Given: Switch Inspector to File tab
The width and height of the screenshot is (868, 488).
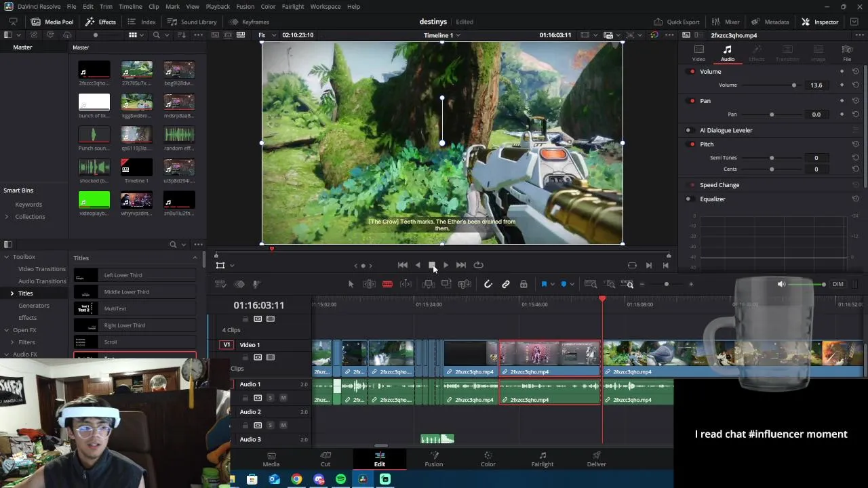Looking at the screenshot, I should click(x=847, y=54).
